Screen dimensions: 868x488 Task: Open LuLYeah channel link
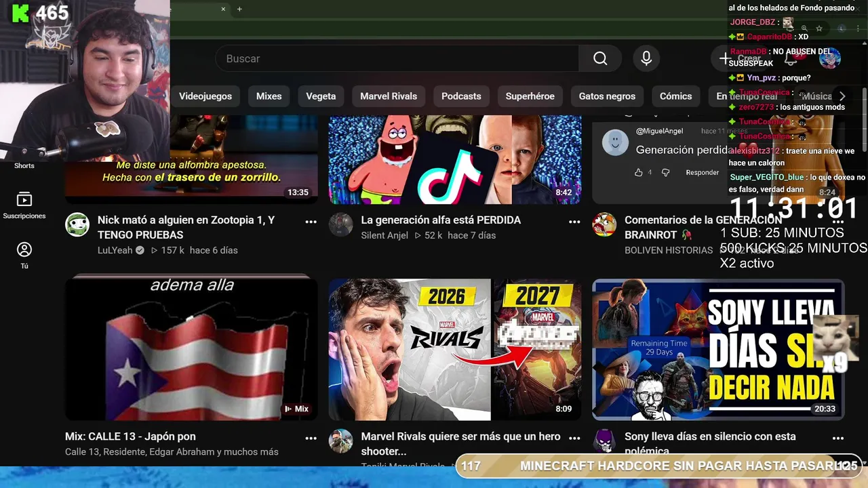[115, 250]
